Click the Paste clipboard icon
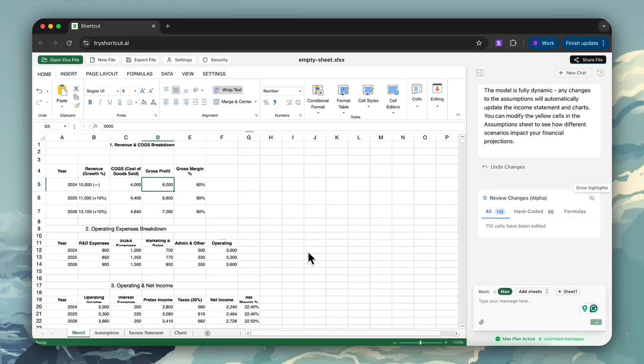Image resolution: width=644 pixels, height=364 pixels. click(x=62, y=91)
